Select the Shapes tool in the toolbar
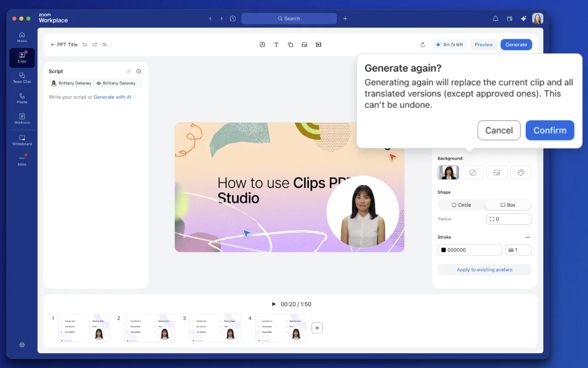The image size is (588, 368). coord(290,45)
